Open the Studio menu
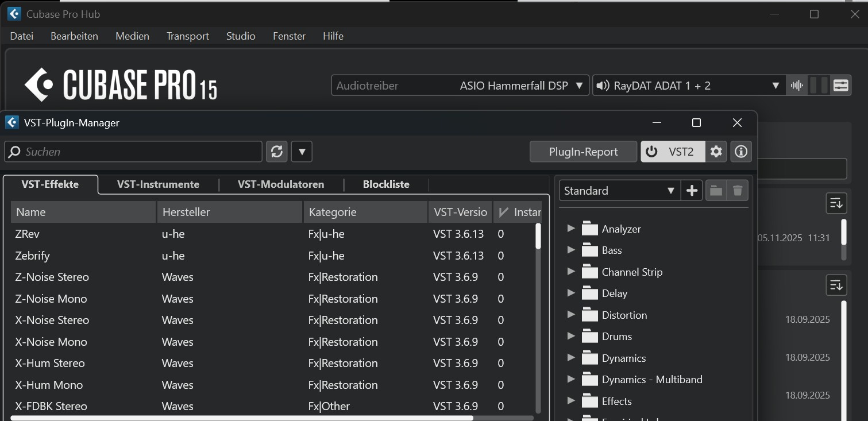The width and height of the screenshot is (868, 421). pyautogui.click(x=241, y=36)
